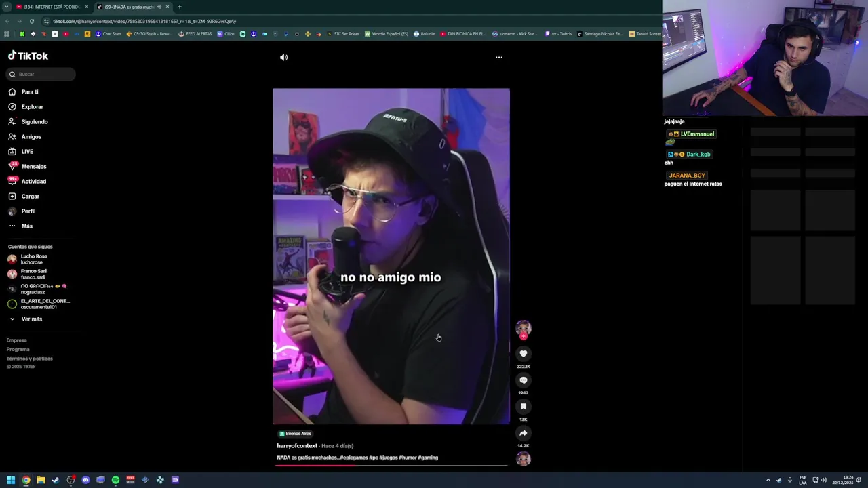Click LVEmmanuel in chat overlay
Viewport: 868px width, 488px height.
(697, 134)
